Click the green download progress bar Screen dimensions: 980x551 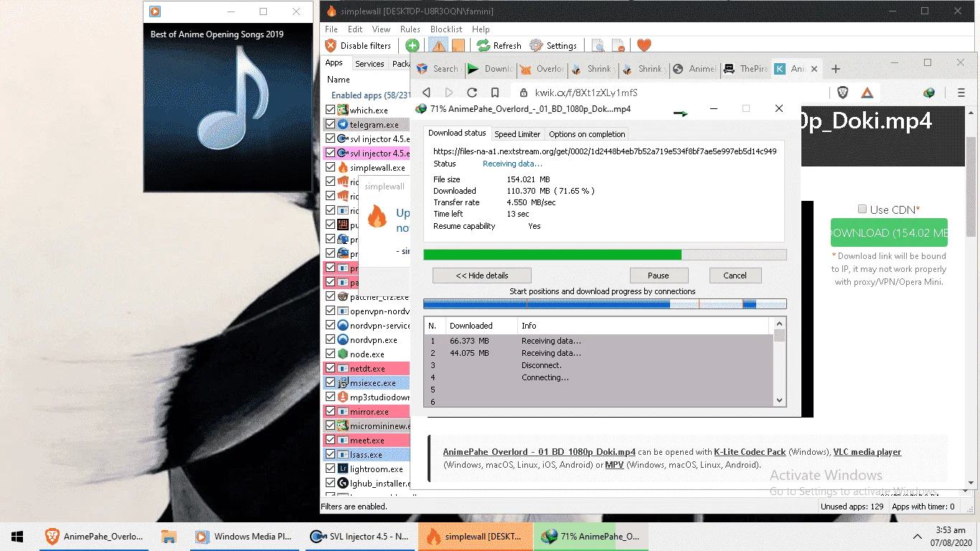[605, 255]
